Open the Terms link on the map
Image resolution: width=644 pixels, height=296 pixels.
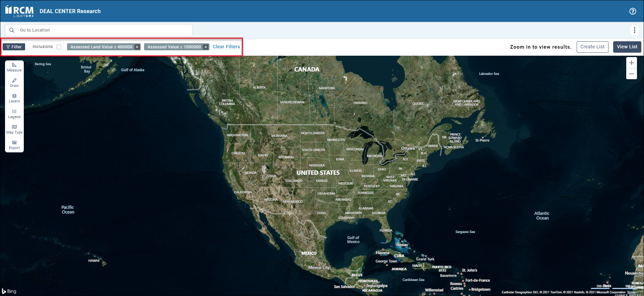[x=631, y=292]
